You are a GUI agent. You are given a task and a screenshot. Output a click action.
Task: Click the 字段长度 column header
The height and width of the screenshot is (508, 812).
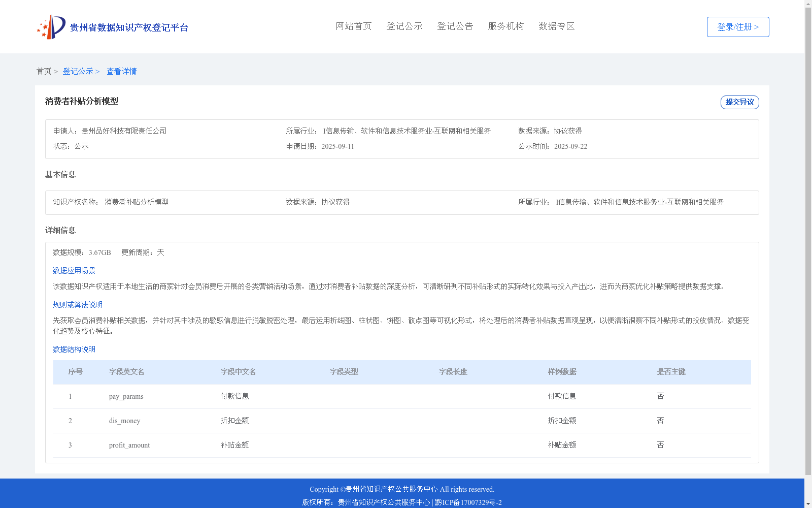tap(453, 372)
